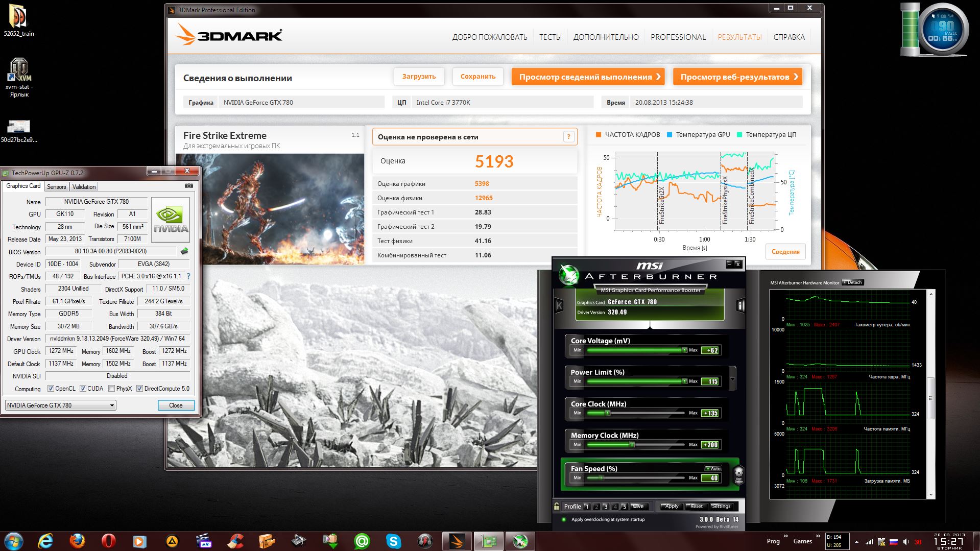Toggle the OpenCL checkbox in GPU-Z
The image size is (980, 551).
51,389
